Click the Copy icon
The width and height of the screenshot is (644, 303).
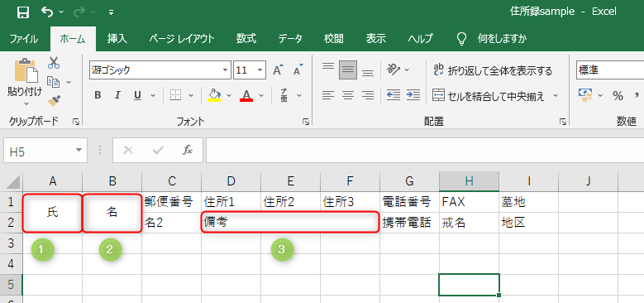point(54,82)
